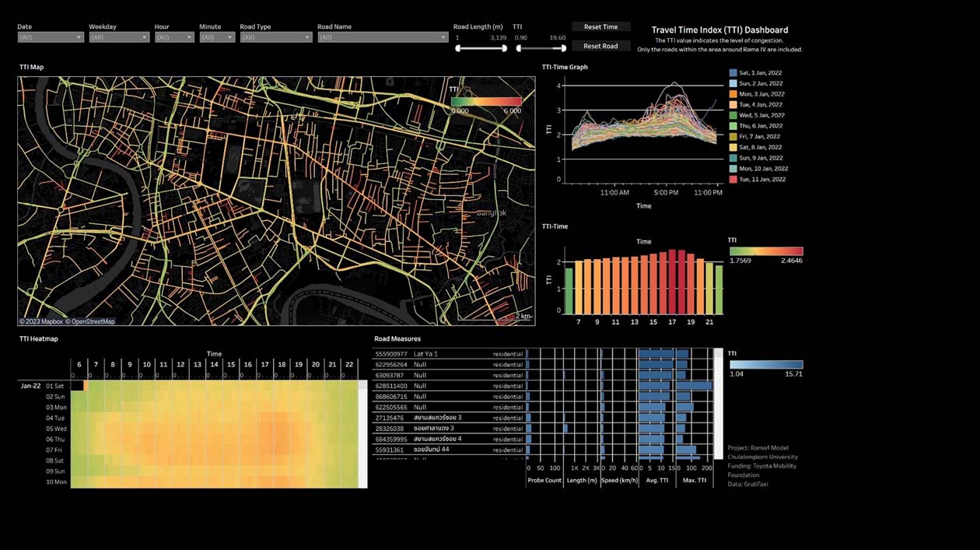
Task: Select Mon, 3 Jan, 2022 legend swatch
Action: coord(733,94)
